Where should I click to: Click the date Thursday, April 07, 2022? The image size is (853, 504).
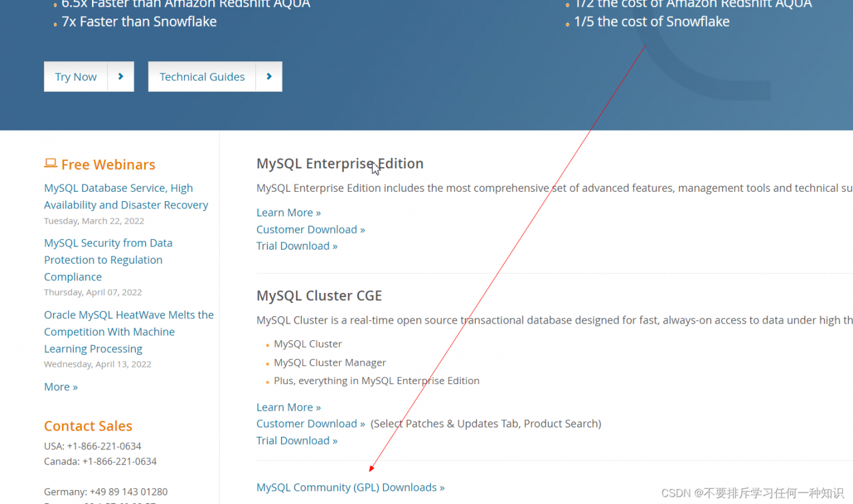(x=93, y=292)
